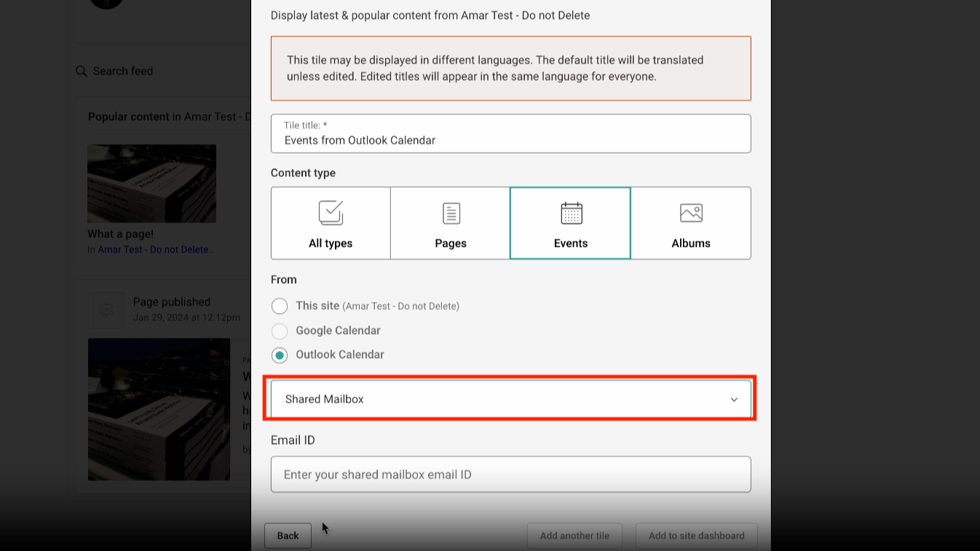The height and width of the screenshot is (551, 980).
Task: Select the This site radio button
Action: point(280,306)
